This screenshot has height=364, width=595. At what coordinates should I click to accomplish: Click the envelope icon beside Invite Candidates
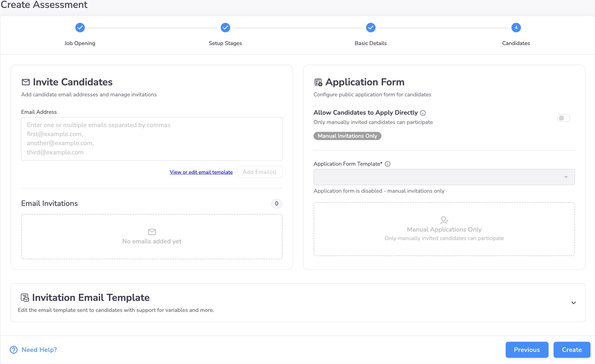26,82
